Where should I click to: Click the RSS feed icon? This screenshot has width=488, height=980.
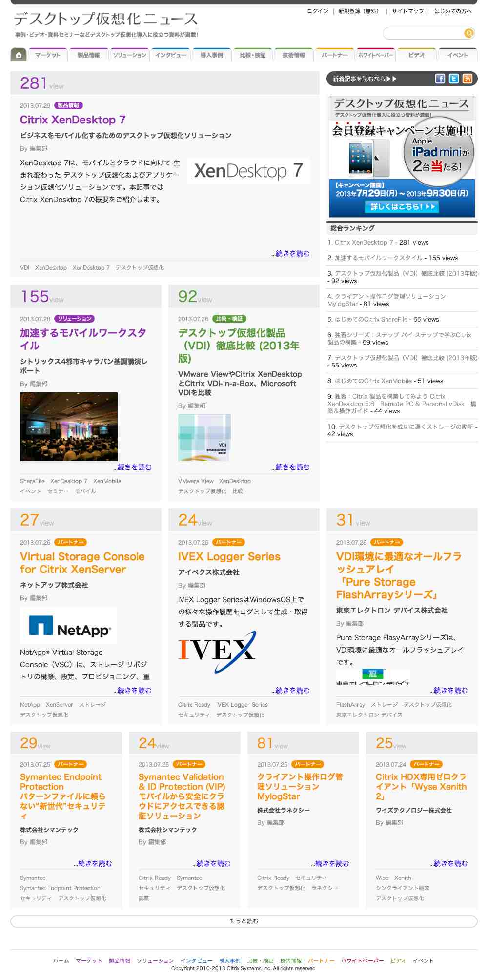tap(468, 79)
